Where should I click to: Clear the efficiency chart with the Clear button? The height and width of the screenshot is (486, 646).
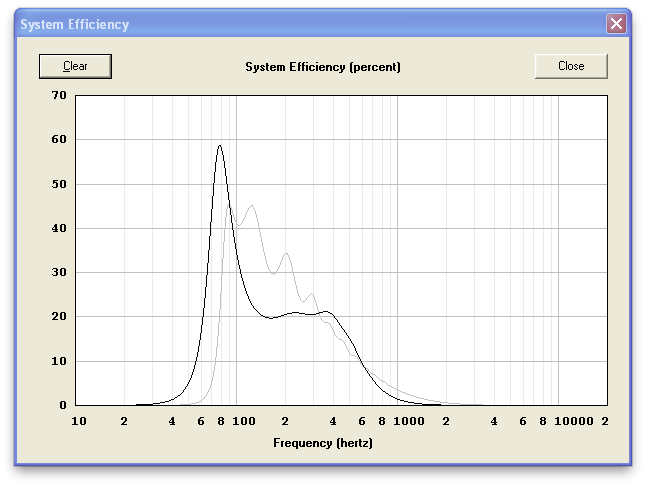click(x=75, y=66)
